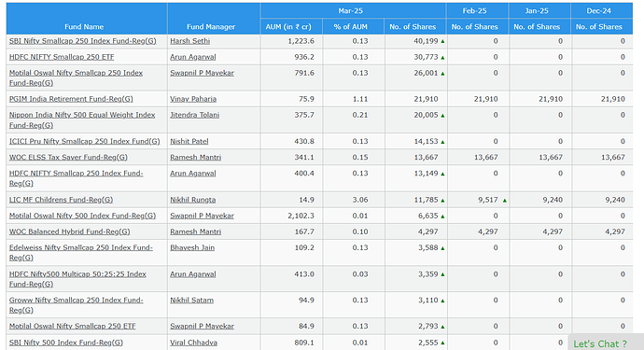Click the Fund Name column header
Image resolution: width=644 pixels, height=350 pixels.
[x=84, y=27]
